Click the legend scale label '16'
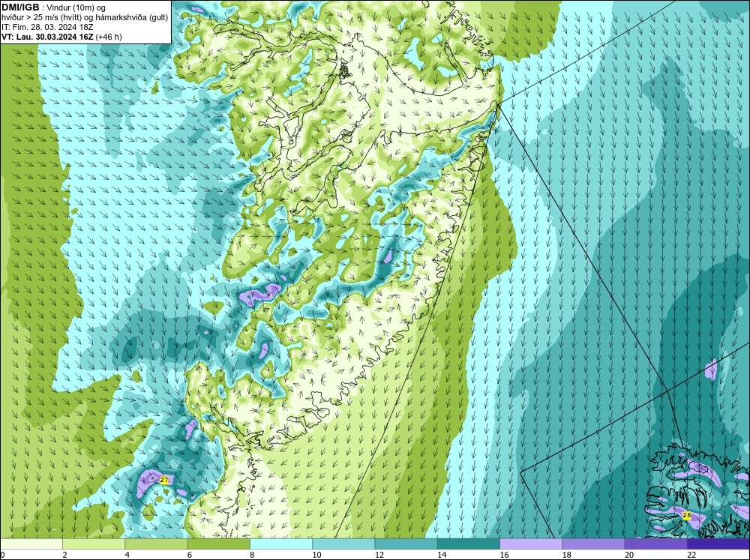The width and height of the screenshot is (750, 560). point(504,555)
